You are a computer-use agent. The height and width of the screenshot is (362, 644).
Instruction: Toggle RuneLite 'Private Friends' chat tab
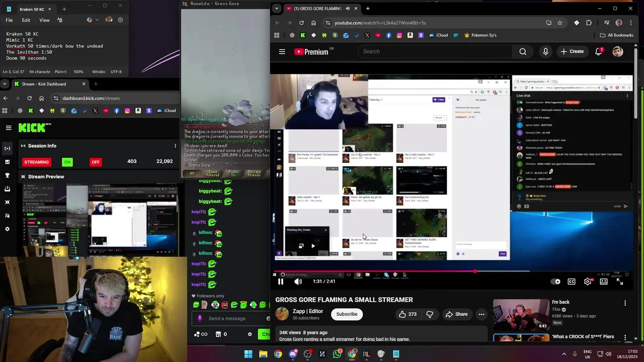point(255,173)
